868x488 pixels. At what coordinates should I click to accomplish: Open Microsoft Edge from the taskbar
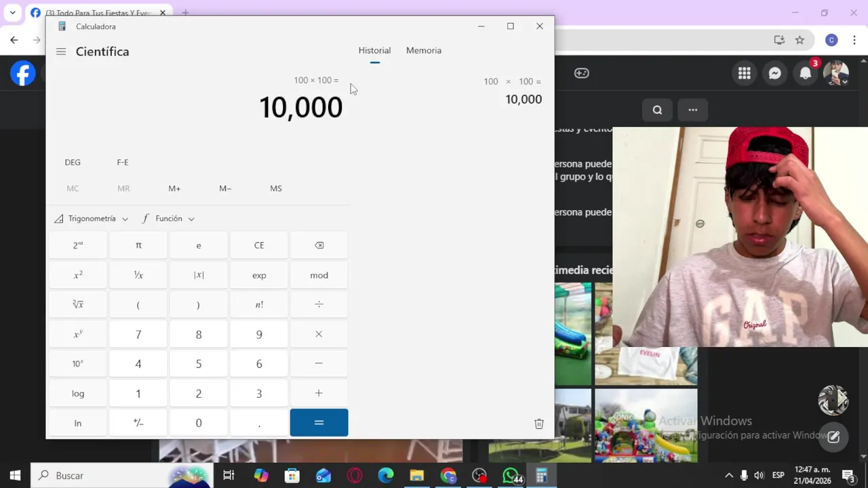(386, 476)
